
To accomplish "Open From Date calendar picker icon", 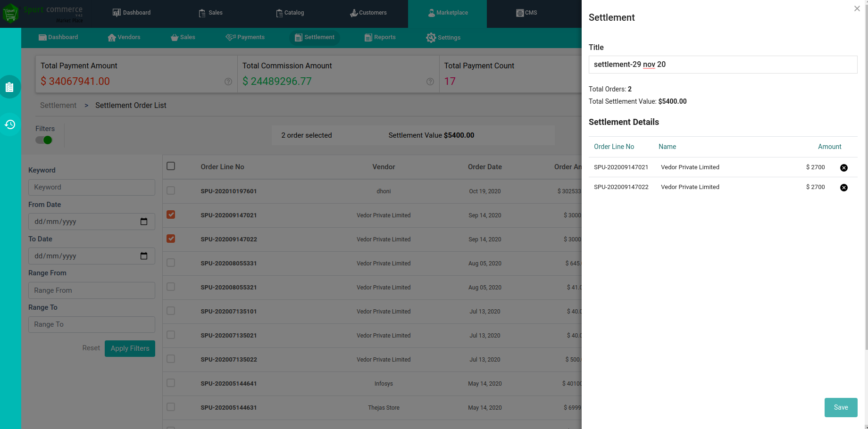I will coord(144,222).
